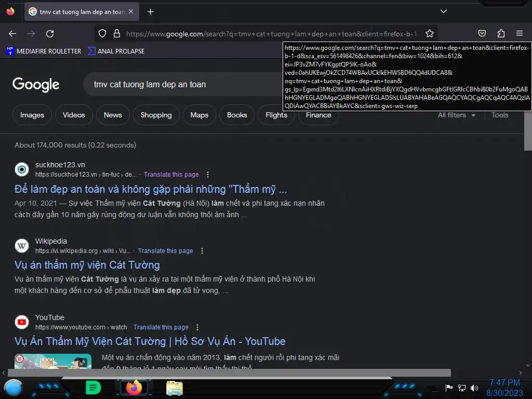Switch to the Flights results tab
The width and height of the screenshot is (532, 399).
pos(276,115)
